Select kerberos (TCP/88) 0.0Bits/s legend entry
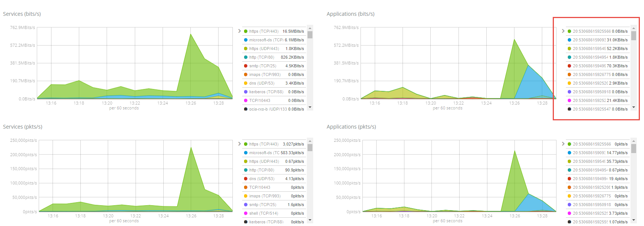644x226 pixels. 274,92
